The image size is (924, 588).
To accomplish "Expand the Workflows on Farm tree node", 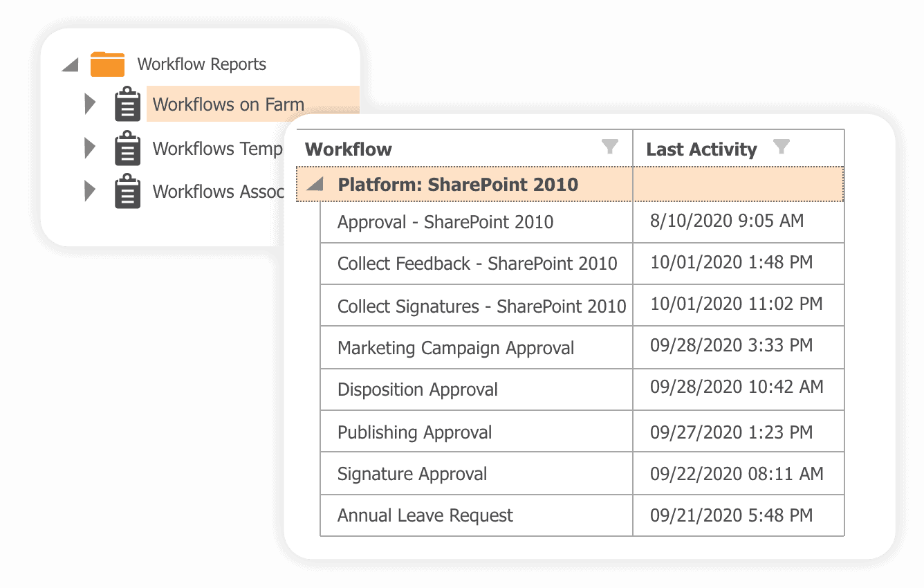I will 90,104.
